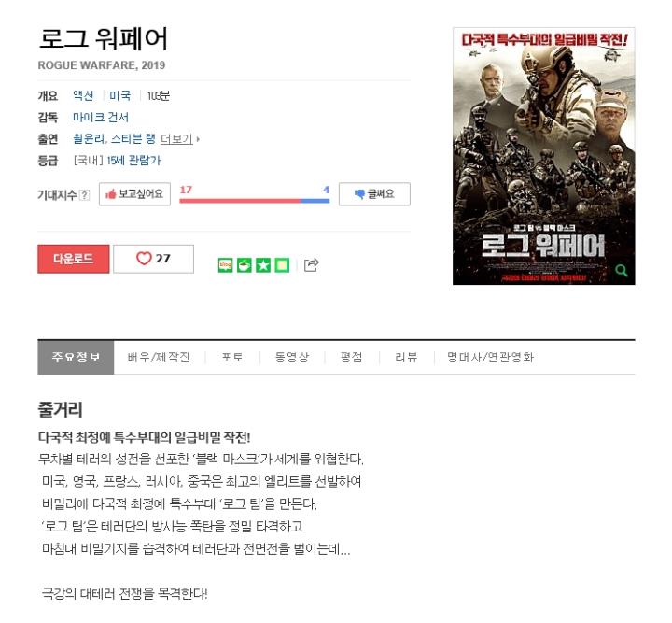Switch to the 배우/제작진 tab

159,357
